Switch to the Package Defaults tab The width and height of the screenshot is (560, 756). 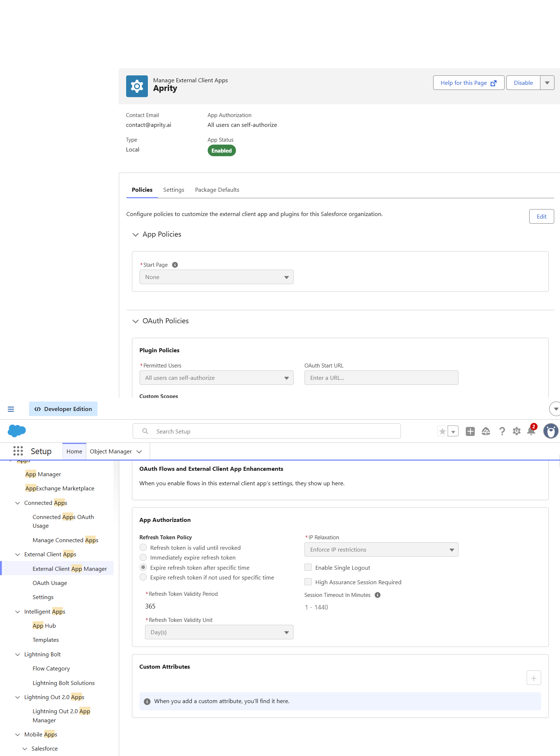[x=217, y=190]
